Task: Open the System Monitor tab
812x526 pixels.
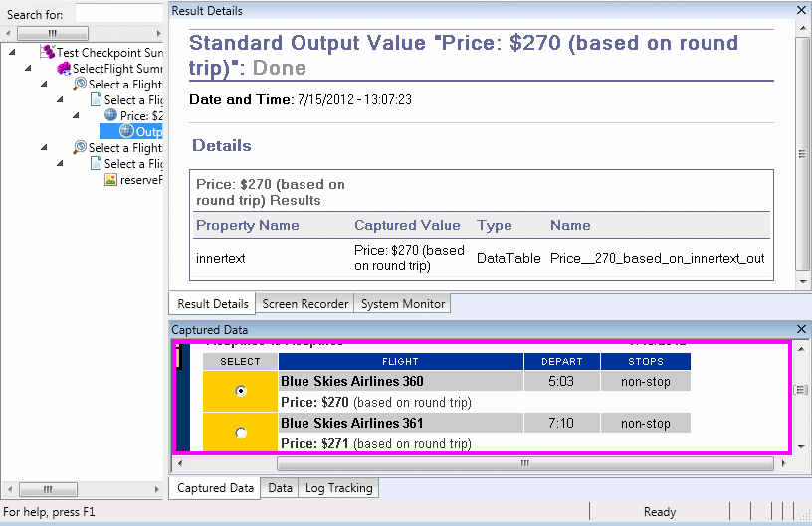Action: [x=403, y=303]
